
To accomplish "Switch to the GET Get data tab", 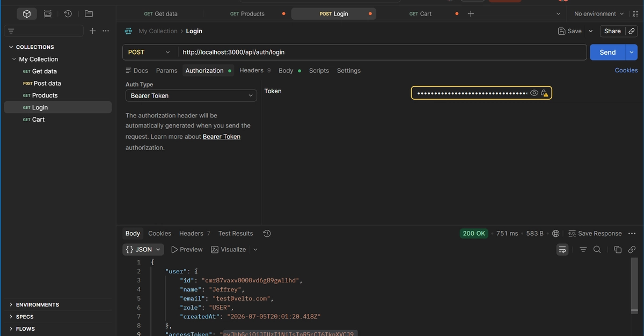I will click(160, 14).
